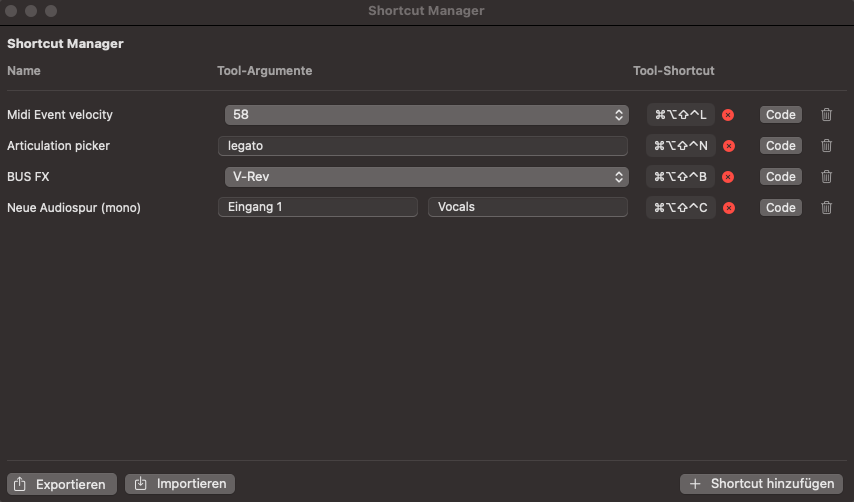The image size is (854, 502).
Task: Click the Vocals track name field
Action: (527, 207)
